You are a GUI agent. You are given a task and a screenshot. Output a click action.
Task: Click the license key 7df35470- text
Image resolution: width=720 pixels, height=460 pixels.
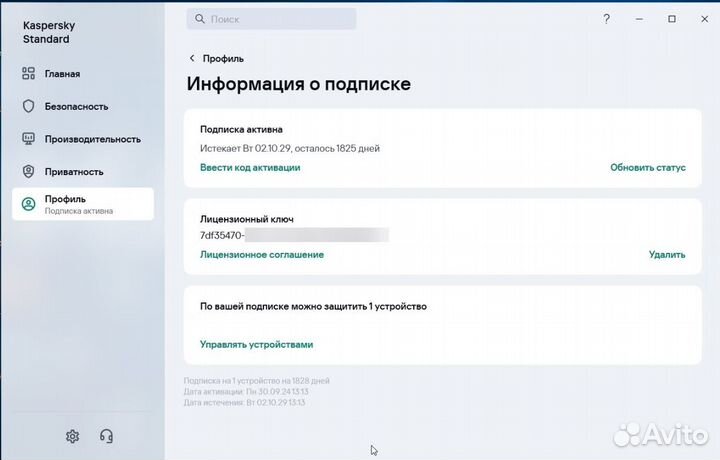[222, 235]
